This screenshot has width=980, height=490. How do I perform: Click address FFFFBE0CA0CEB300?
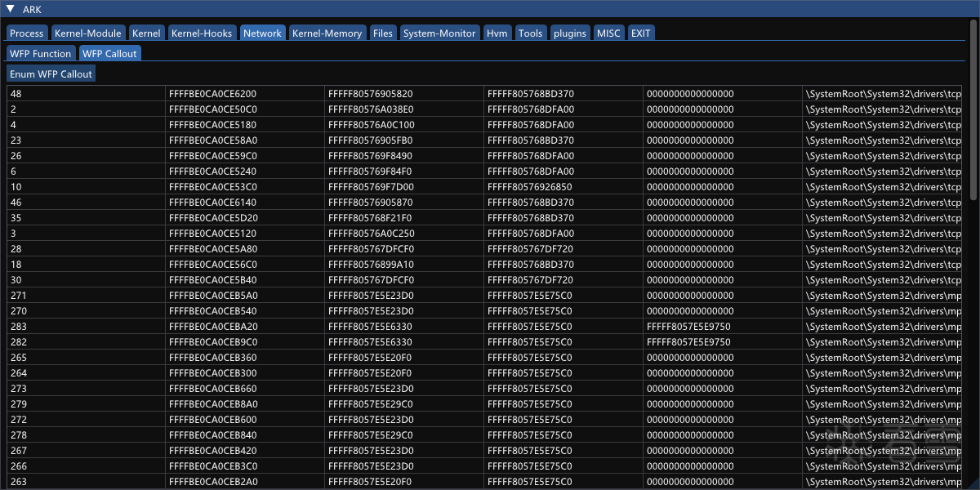[x=245, y=373]
